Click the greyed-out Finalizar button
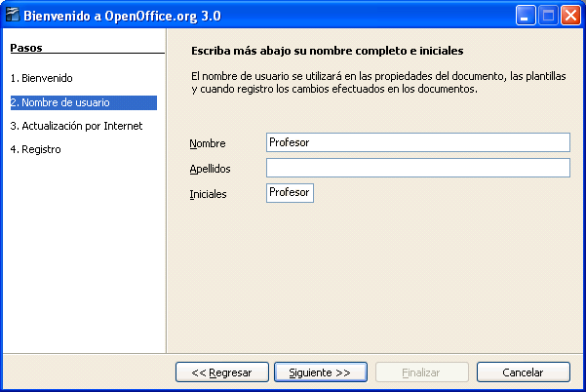586x392 pixels. 421,372
